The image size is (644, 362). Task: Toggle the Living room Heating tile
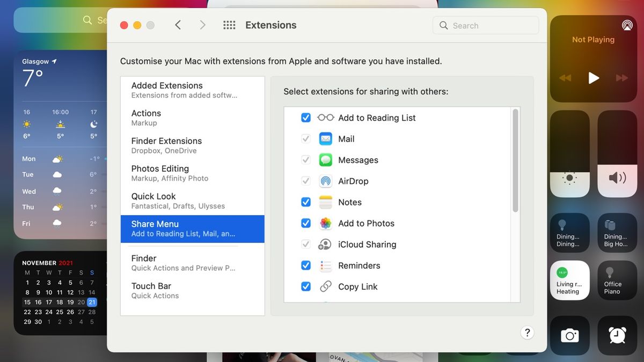569,280
